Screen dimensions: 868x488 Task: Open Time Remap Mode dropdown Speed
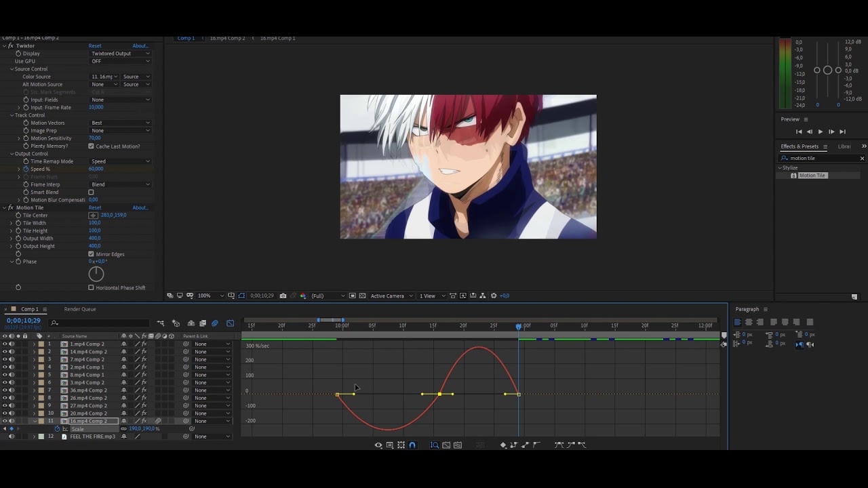click(121, 161)
